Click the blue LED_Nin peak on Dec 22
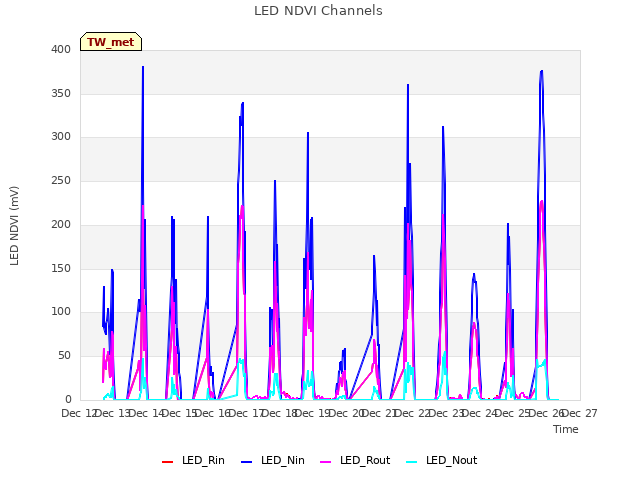The width and height of the screenshot is (640, 480). (408, 85)
